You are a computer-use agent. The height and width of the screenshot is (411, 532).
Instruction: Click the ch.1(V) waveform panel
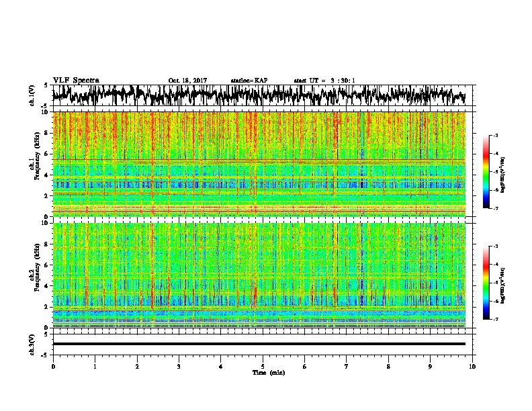click(x=262, y=95)
